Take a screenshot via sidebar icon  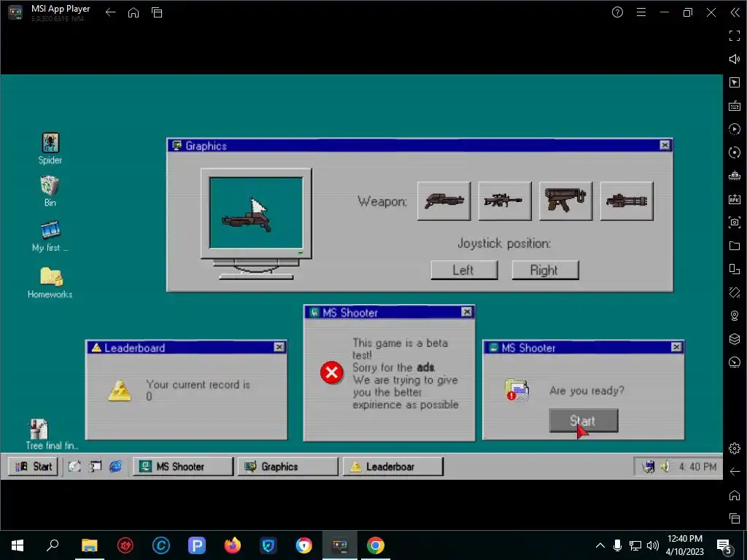(735, 222)
